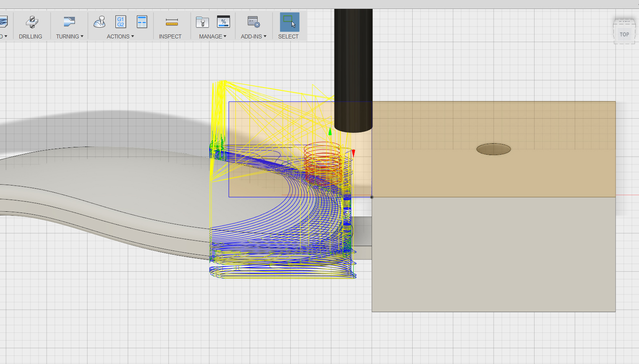Viewport: 639px width, 364px height.
Task: Open the Task Manager percent icon
Action: [x=224, y=22]
